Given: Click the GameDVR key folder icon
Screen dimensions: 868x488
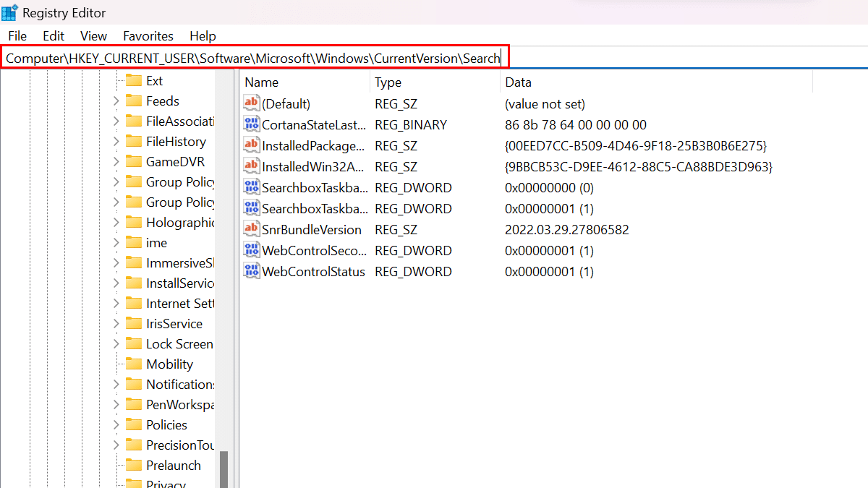Looking at the screenshot, I should [x=133, y=161].
